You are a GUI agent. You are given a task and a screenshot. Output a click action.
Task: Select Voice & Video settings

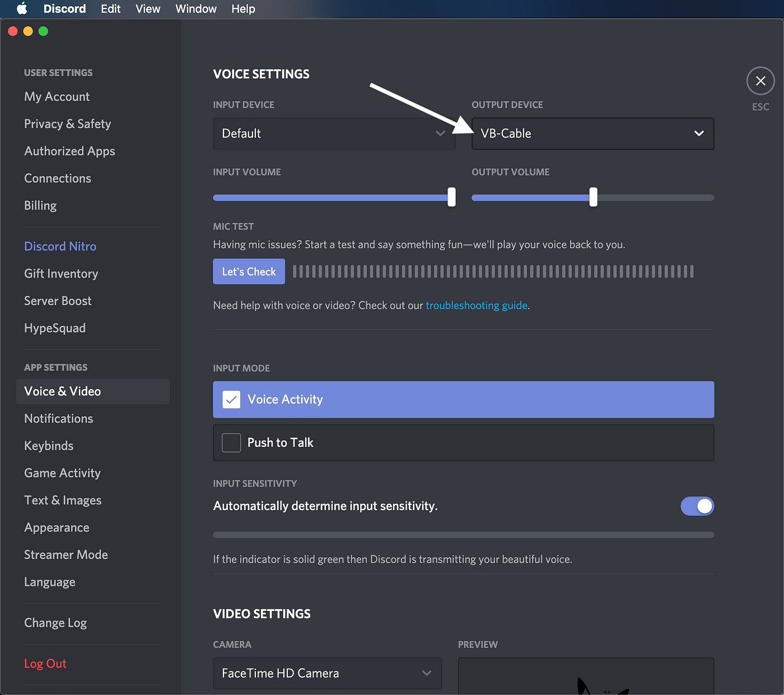tap(92, 391)
